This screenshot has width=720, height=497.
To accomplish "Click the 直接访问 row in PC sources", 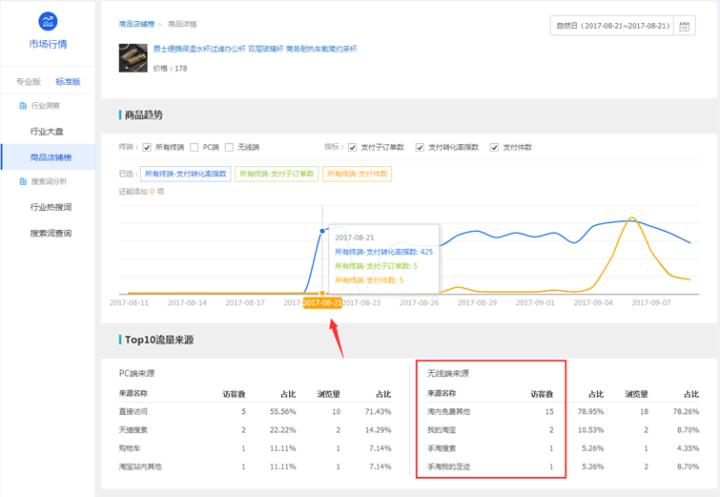I will coord(255,412).
